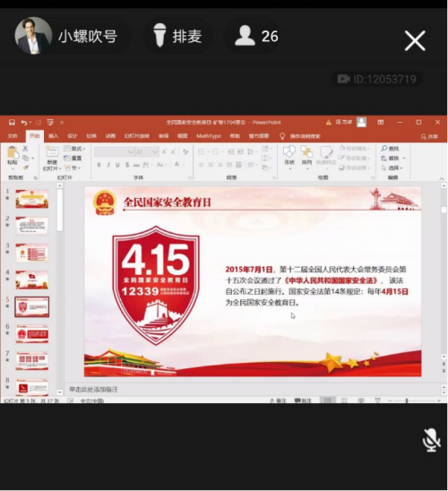
Task: Switch to the 动画 Animations tab
Action: (110, 136)
